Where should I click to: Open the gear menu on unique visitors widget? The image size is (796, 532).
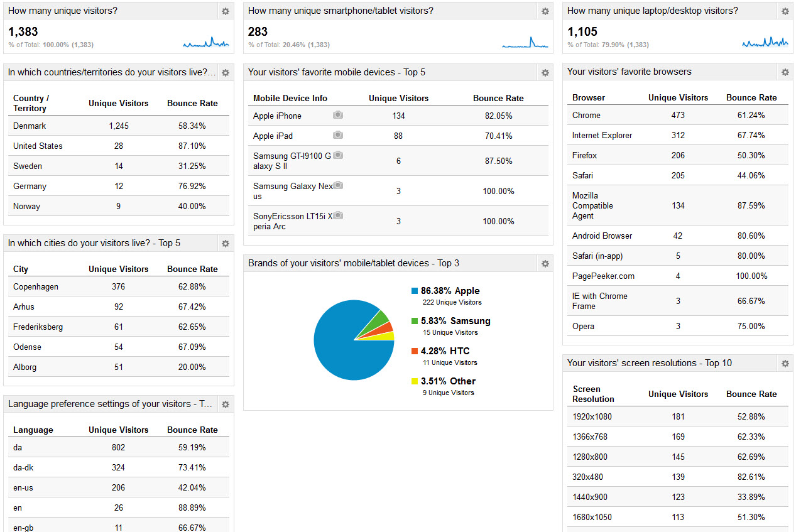click(225, 11)
